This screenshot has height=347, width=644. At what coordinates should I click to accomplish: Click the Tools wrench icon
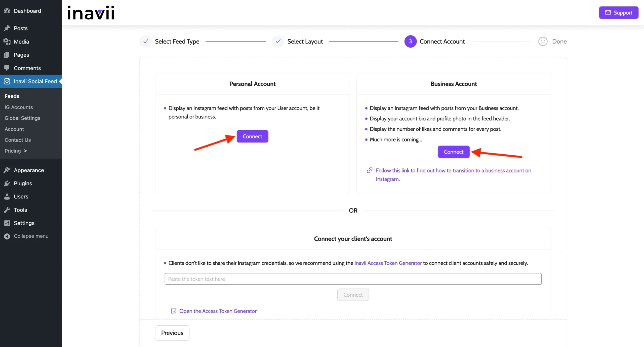[7, 210]
